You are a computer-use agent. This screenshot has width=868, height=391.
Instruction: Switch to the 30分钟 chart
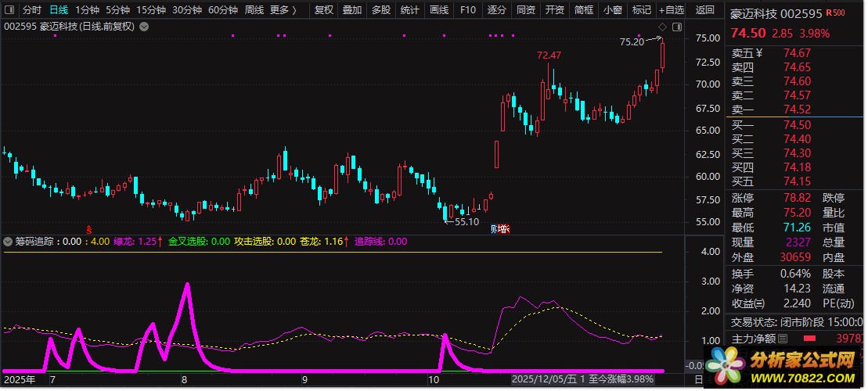point(187,10)
